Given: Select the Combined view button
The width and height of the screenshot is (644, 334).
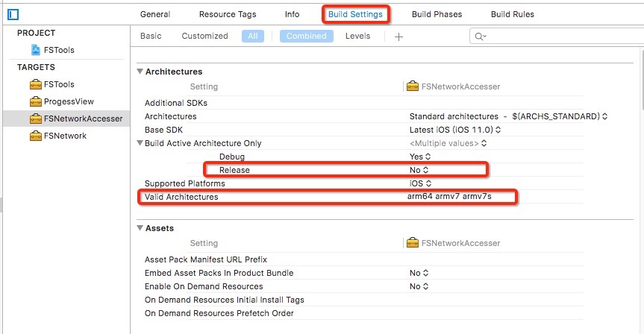Looking at the screenshot, I should pyautogui.click(x=306, y=36).
